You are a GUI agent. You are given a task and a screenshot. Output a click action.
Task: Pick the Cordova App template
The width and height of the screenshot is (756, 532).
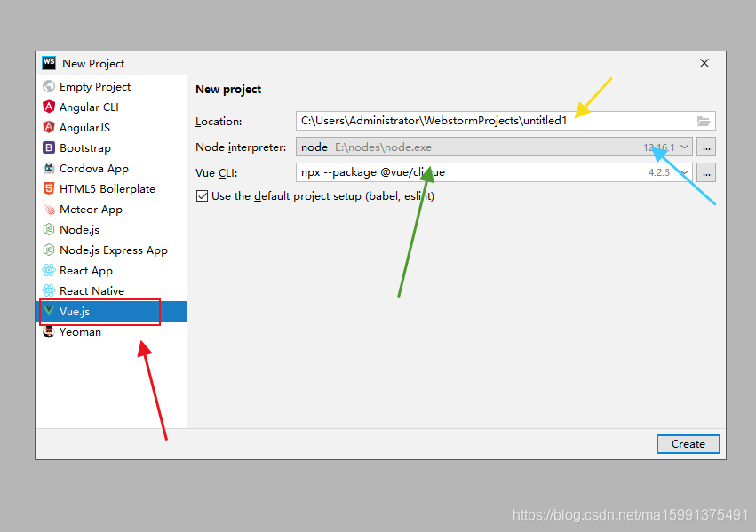pyautogui.click(x=94, y=169)
